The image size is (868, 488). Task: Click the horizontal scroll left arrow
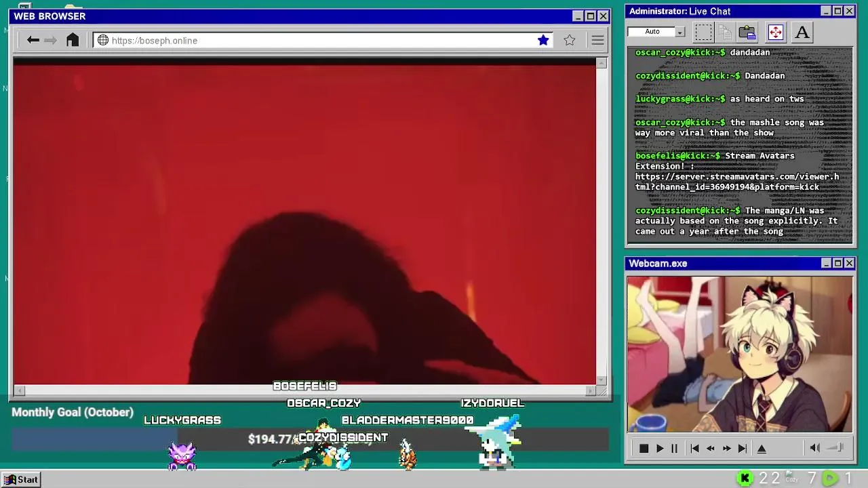click(19, 390)
